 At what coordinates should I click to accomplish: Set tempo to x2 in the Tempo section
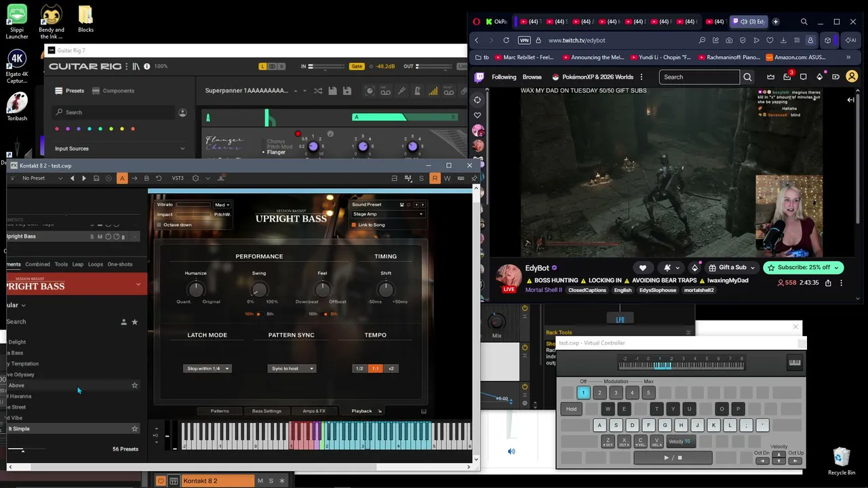point(391,369)
